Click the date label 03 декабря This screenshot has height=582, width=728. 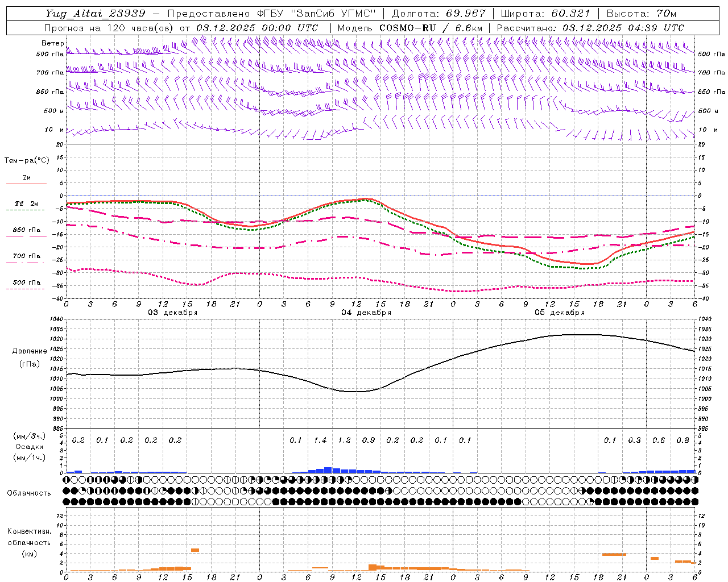click(x=173, y=313)
